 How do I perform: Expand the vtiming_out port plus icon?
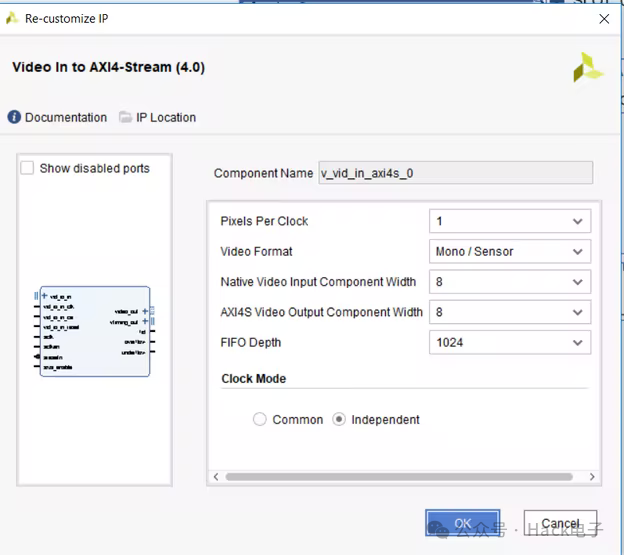pyautogui.click(x=146, y=321)
